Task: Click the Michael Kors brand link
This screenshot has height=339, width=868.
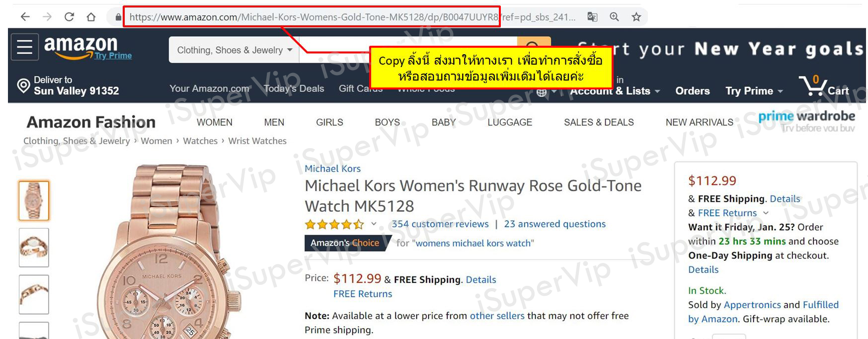Action: pyautogui.click(x=332, y=169)
